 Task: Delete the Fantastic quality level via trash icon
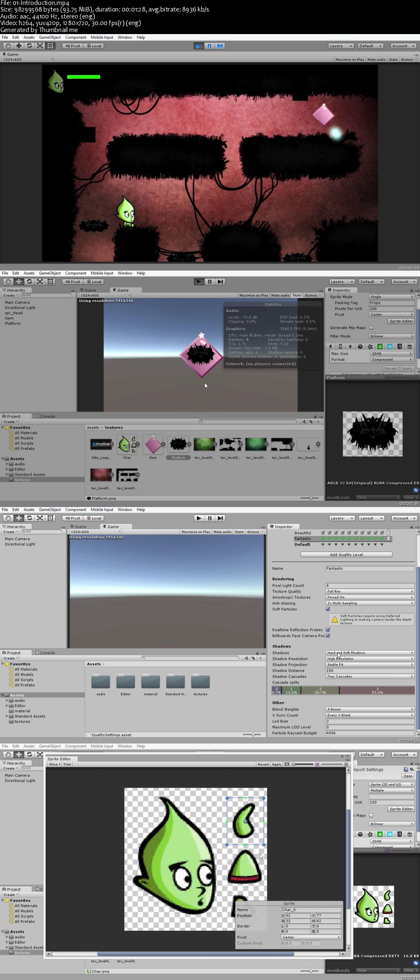388,539
